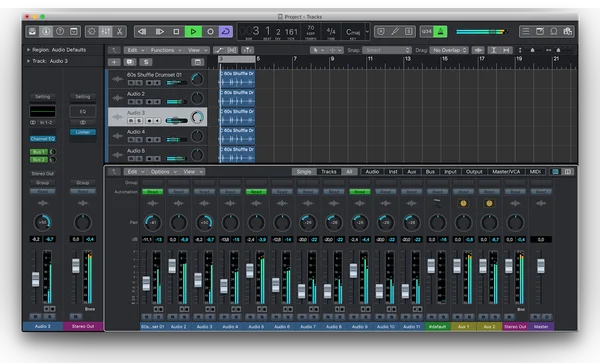Toggle the Audio filter in mixer
The height and width of the screenshot is (363, 600).
click(x=372, y=172)
